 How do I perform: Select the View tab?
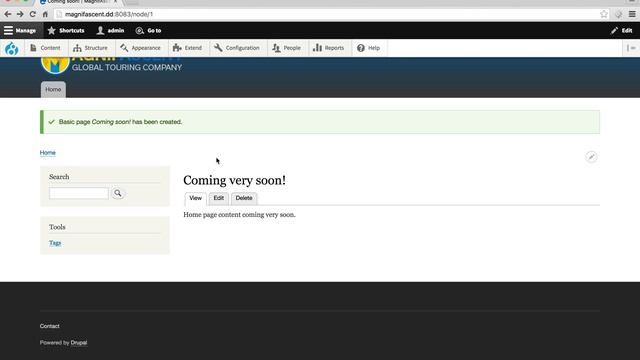pyautogui.click(x=196, y=198)
